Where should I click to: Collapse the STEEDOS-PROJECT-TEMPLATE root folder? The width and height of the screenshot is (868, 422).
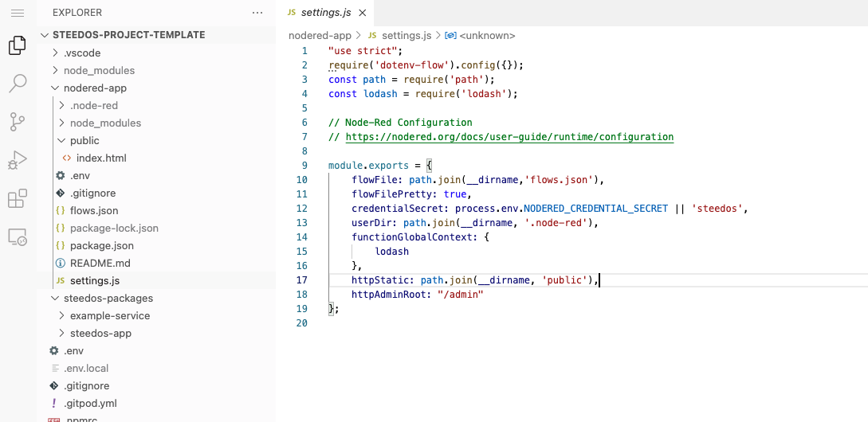(45, 35)
